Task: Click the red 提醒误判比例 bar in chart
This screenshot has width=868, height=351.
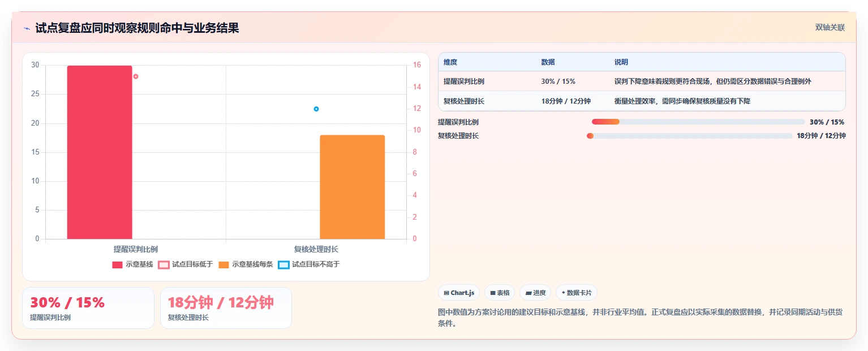Action: [x=100, y=152]
